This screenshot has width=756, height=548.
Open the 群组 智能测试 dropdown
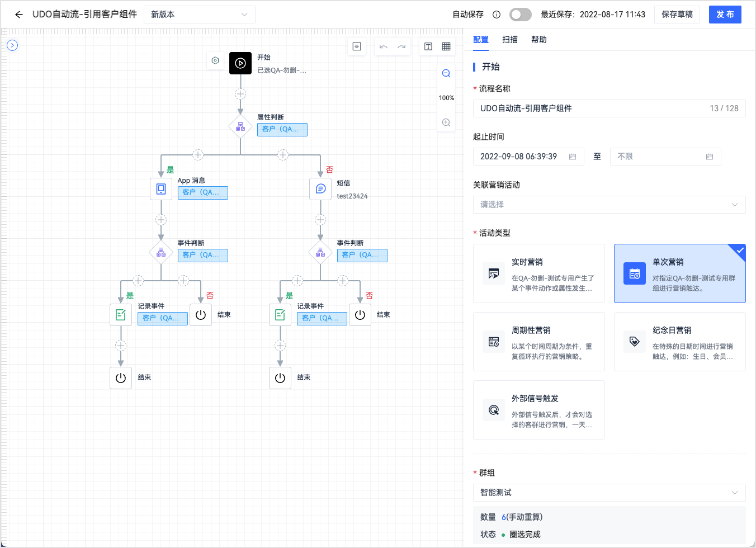click(609, 493)
